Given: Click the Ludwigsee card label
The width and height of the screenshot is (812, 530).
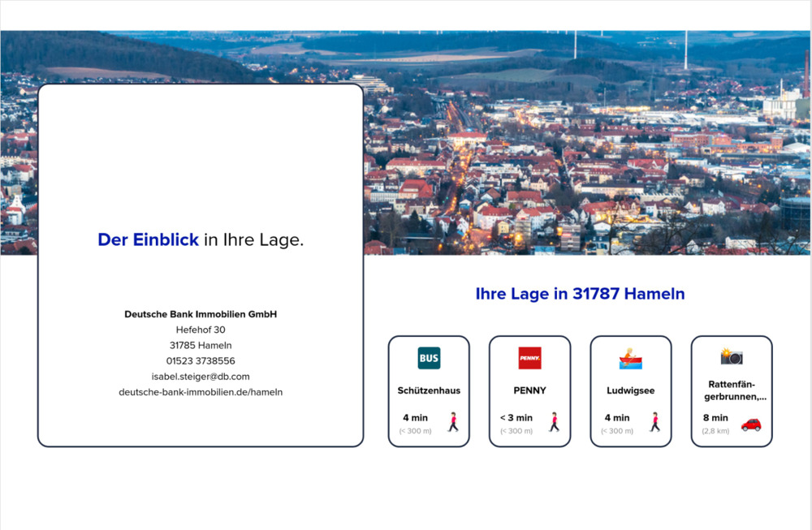Looking at the screenshot, I should (630, 390).
